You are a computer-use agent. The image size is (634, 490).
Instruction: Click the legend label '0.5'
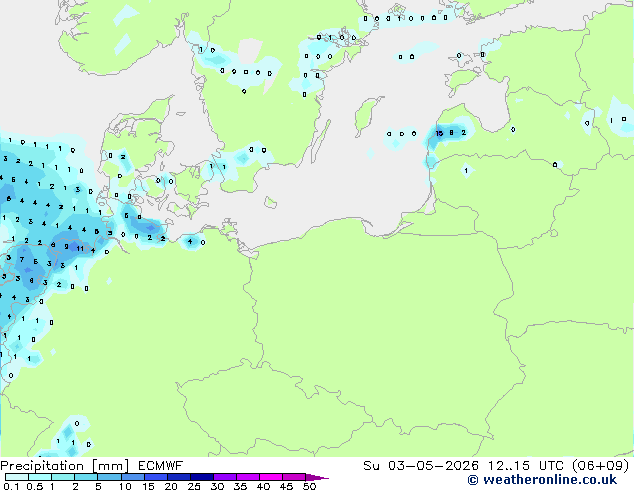coord(35,486)
